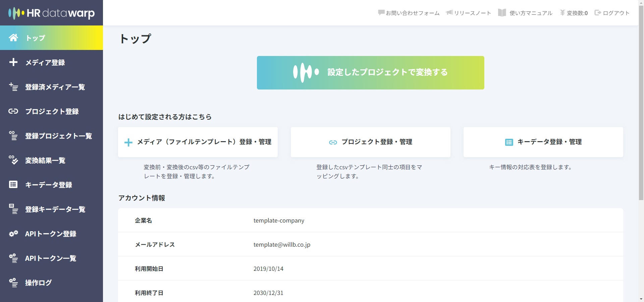This screenshot has height=302, width=644.
Task: Open キーデータ登録 in the sidebar
Action: click(51, 185)
